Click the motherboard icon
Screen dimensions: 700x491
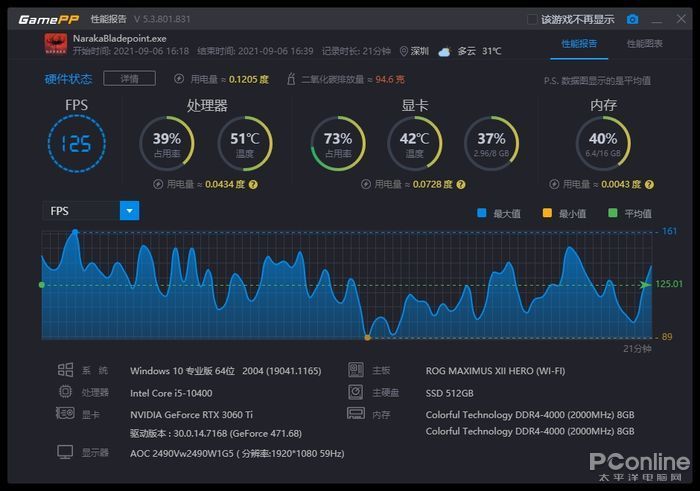356,370
